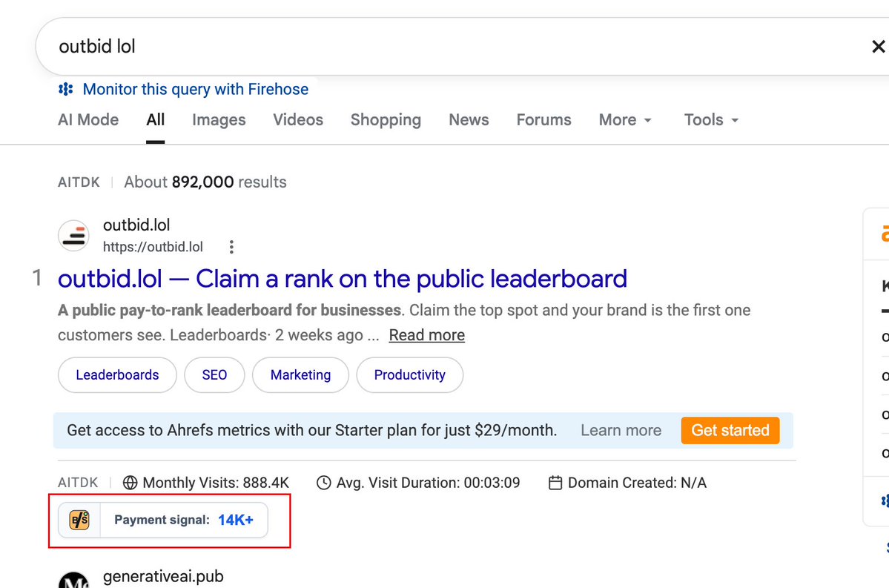889x588 pixels.
Task: Click the generativeai.pub site favicon
Action: (73, 580)
